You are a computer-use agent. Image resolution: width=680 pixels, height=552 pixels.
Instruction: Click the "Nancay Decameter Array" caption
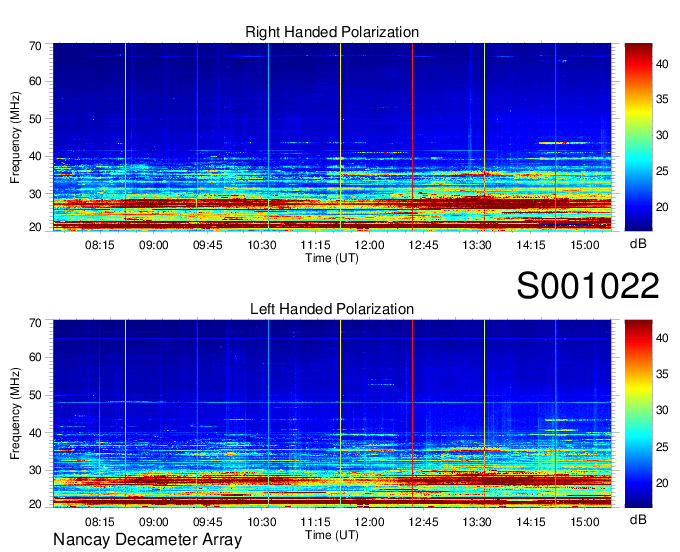pos(147,540)
